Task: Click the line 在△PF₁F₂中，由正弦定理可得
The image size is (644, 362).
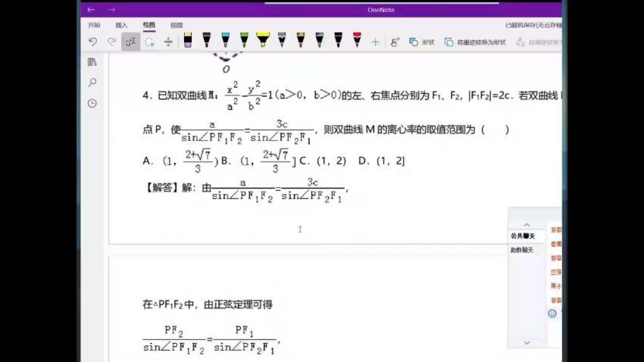Action: click(208, 304)
